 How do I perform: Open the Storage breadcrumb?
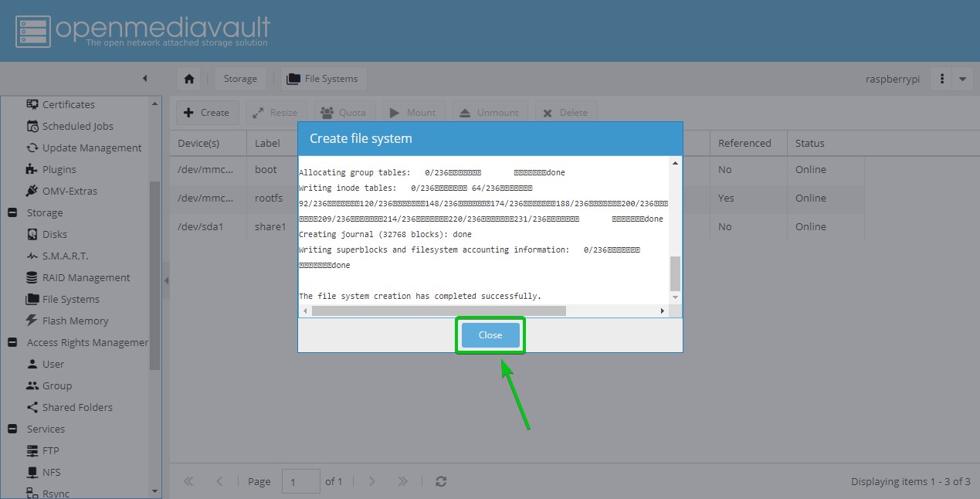[240, 79]
